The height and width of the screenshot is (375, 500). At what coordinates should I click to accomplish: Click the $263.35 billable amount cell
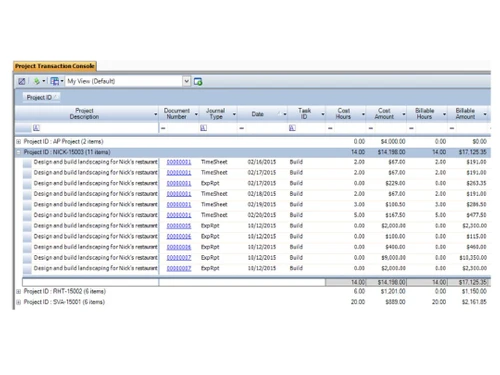pyautogui.click(x=476, y=183)
